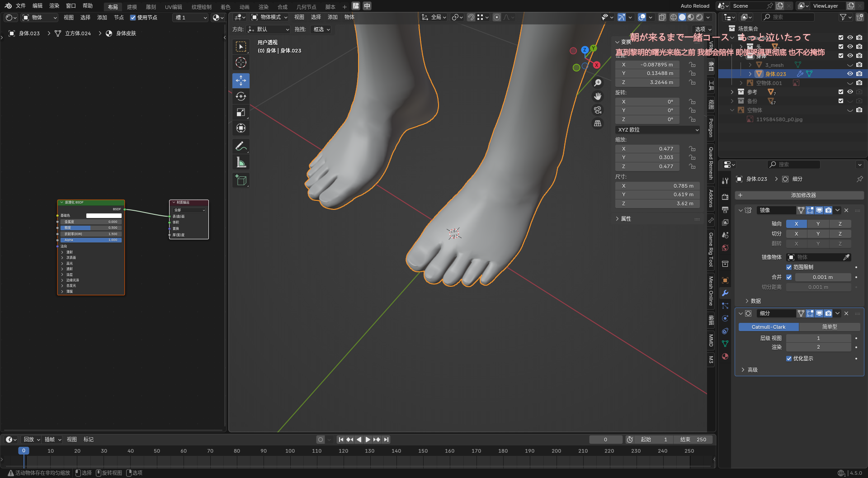Select the Scale tool
The width and height of the screenshot is (868, 478).
241,112
